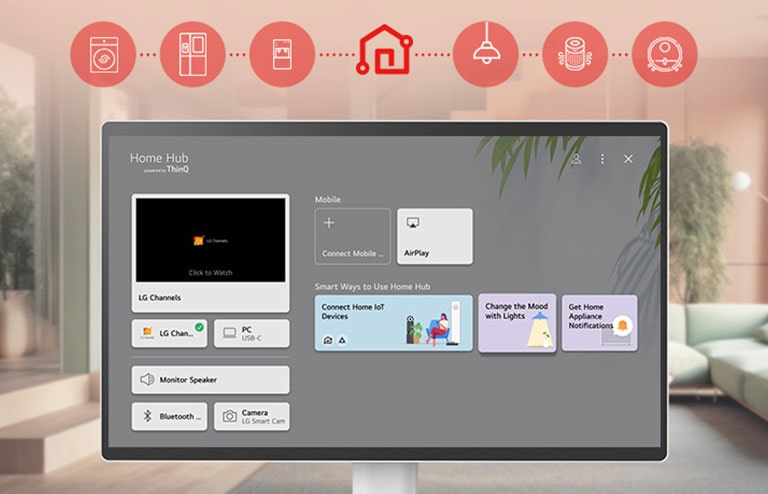
Task: Open Camera LG Smart Cam
Action: 252,416
